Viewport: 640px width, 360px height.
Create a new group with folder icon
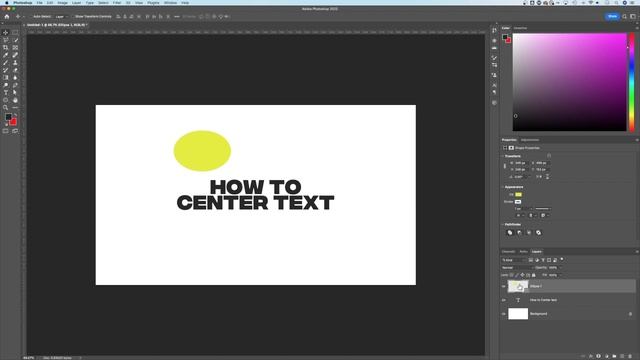coord(614,356)
